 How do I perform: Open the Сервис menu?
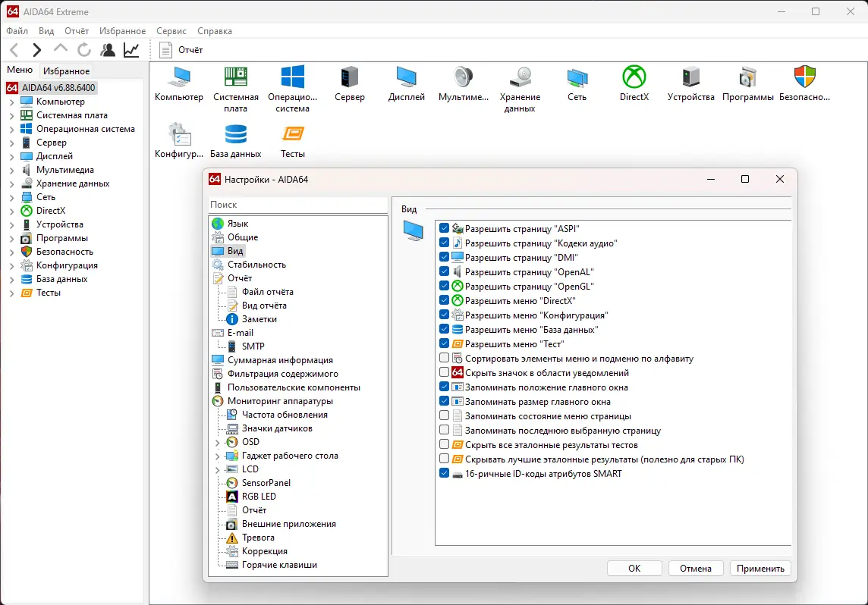(171, 31)
